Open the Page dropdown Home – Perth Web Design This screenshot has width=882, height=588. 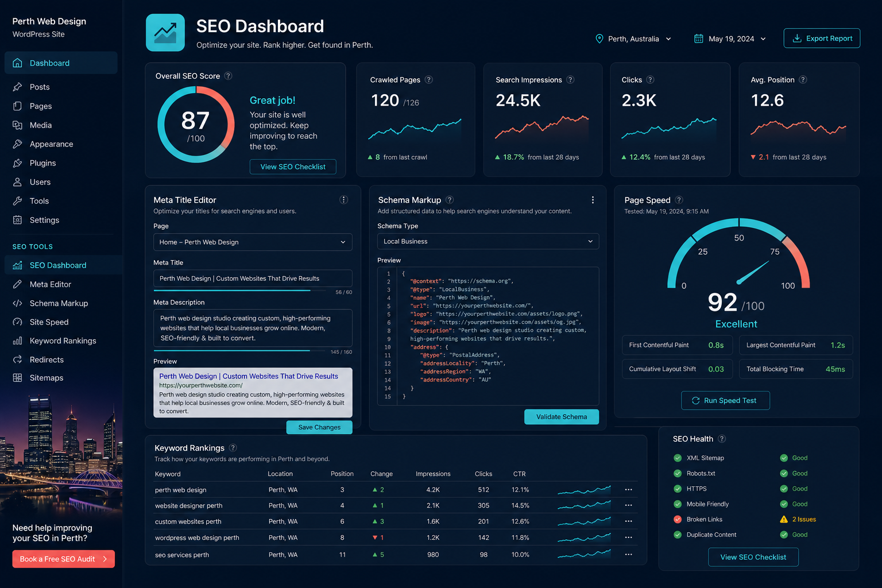(x=253, y=242)
